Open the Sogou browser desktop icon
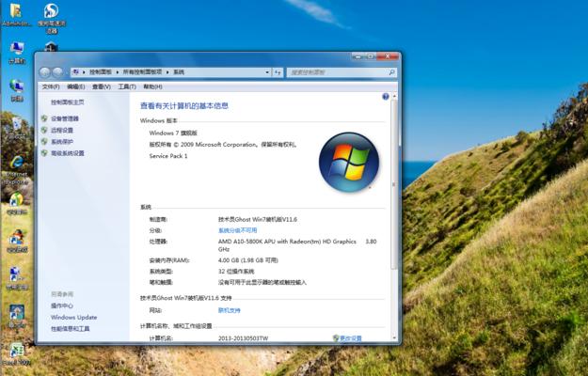Image resolution: width=588 pixels, height=376 pixels. 52,17
